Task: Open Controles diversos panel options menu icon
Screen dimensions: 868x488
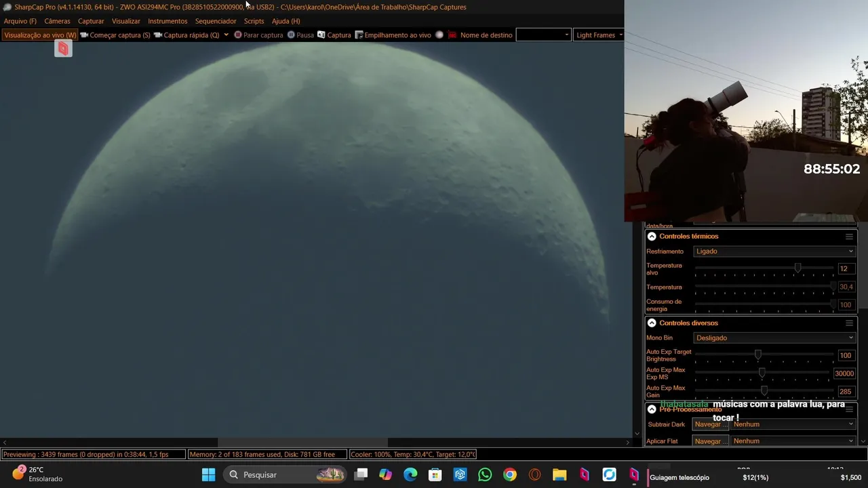Action: pyautogui.click(x=849, y=323)
